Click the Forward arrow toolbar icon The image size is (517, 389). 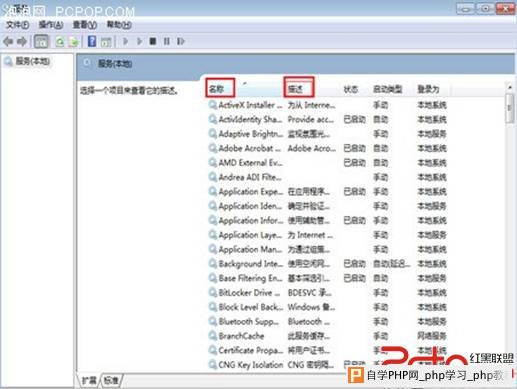[x=22, y=42]
